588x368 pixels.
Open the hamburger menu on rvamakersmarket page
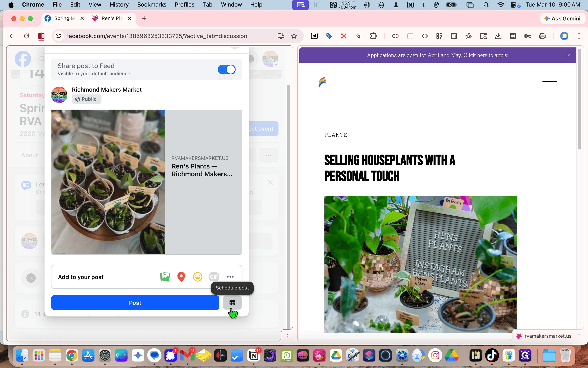549,84
